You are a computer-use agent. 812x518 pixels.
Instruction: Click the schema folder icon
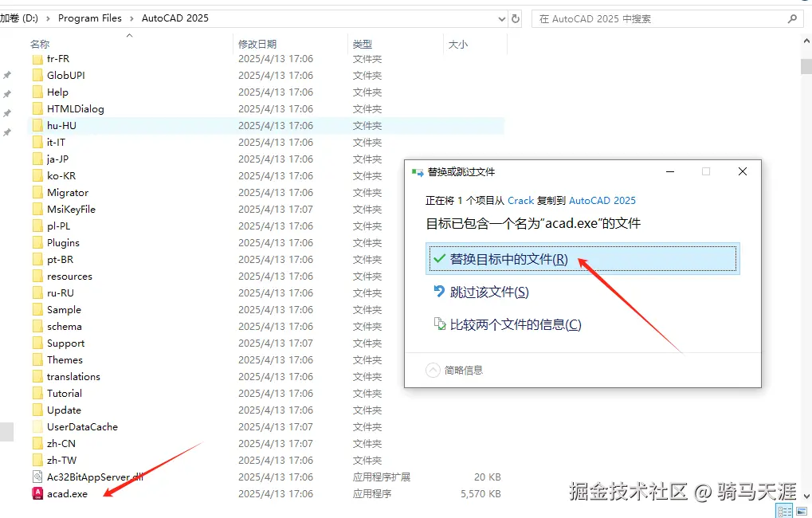click(x=37, y=327)
